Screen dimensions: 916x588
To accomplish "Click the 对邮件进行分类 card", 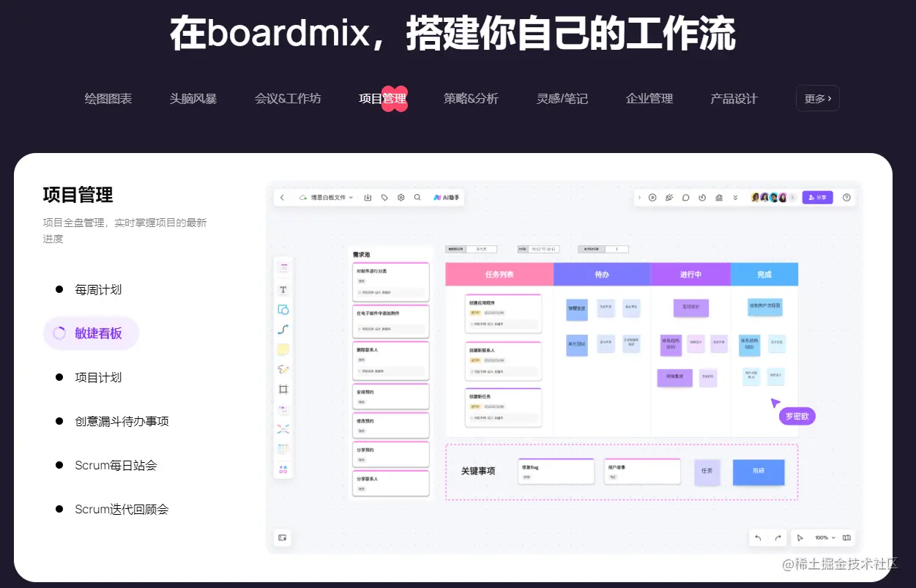I will 390,283.
